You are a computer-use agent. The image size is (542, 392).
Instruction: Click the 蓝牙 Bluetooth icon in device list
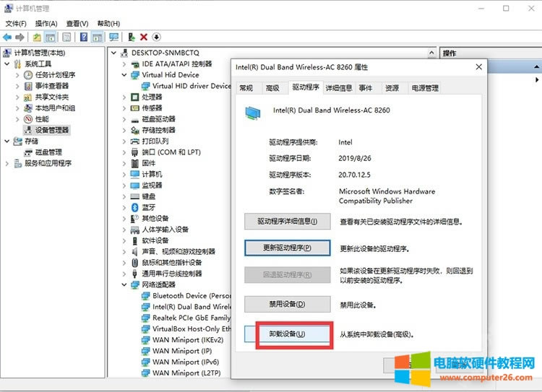(x=135, y=208)
